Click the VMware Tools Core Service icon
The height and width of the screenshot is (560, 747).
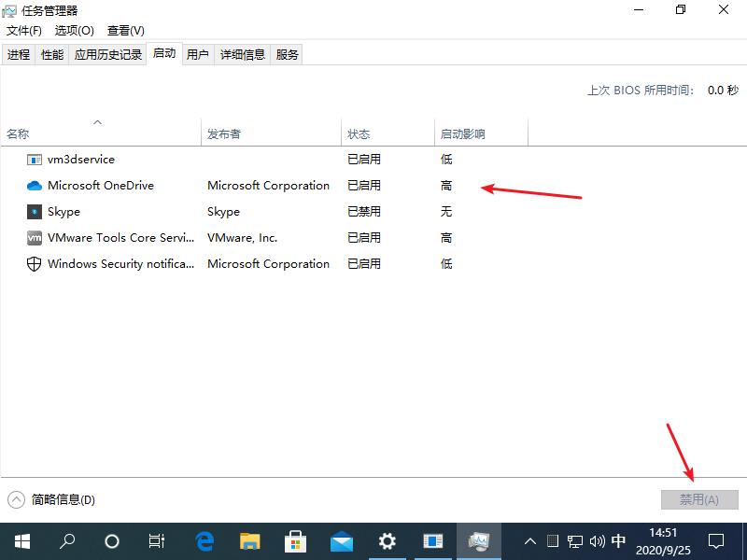coord(35,237)
